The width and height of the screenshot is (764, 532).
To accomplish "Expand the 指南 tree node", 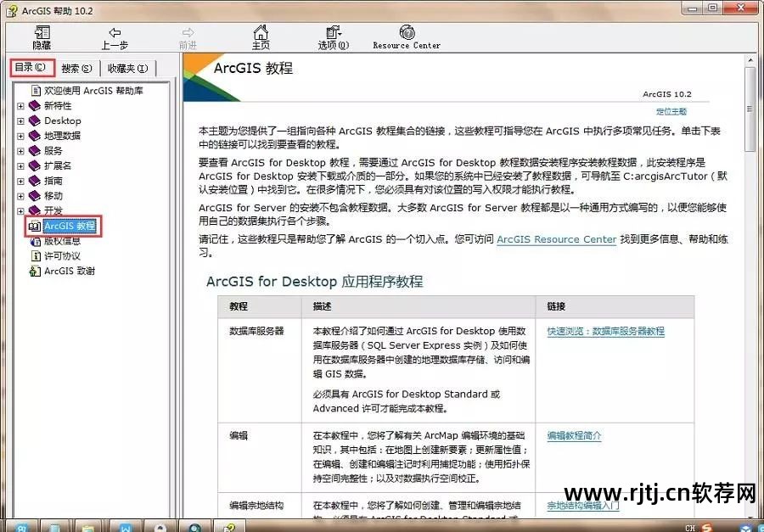I will pos(20,182).
